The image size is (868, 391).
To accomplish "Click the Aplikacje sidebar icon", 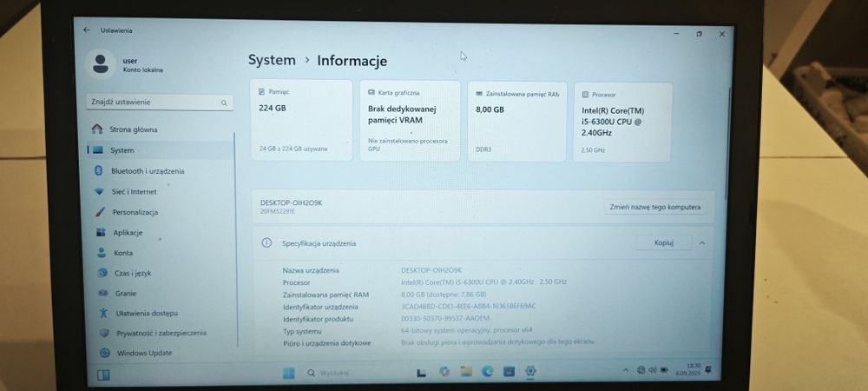I will (x=101, y=232).
